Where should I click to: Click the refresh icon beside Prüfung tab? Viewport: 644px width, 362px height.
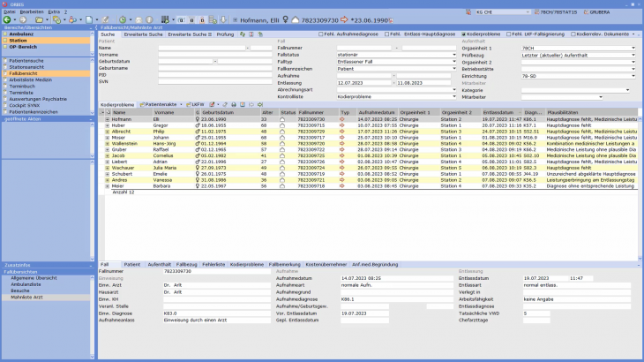pos(243,34)
